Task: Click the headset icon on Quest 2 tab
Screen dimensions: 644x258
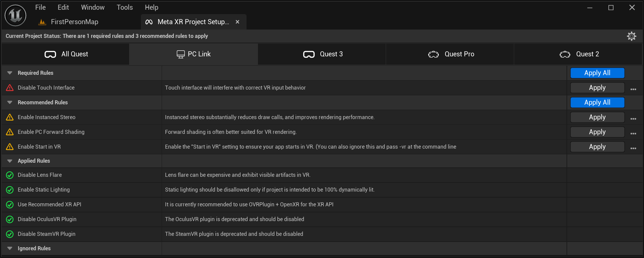Action: [565, 54]
